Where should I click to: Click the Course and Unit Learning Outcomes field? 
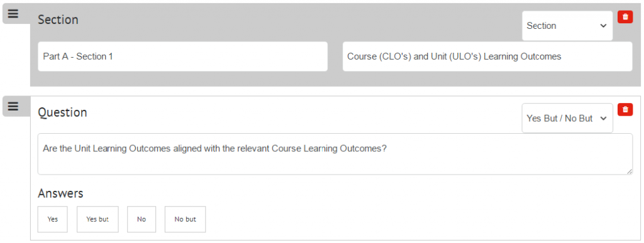tap(487, 57)
